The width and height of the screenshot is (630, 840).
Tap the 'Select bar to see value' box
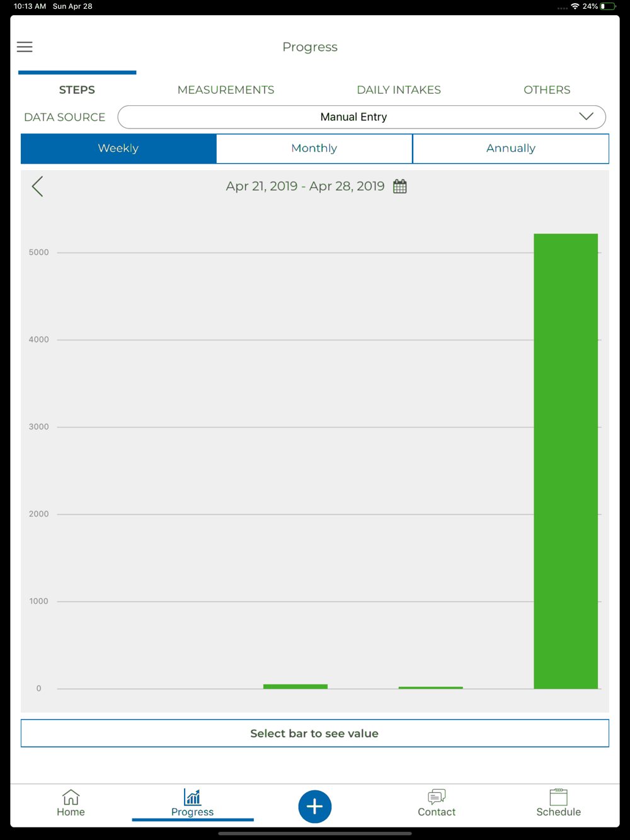(x=315, y=734)
